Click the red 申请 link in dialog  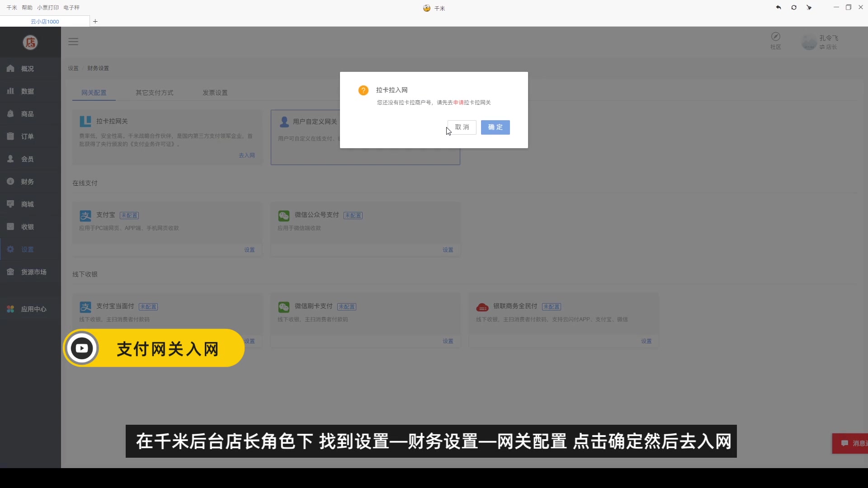point(458,103)
